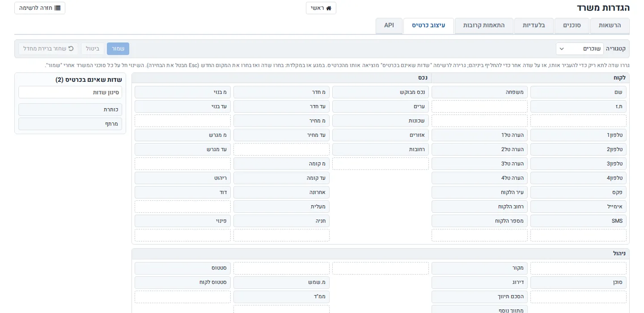Screen dimensions: 644x313
Task: Select the סטטוס לקוח field
Action: (182, 283)
